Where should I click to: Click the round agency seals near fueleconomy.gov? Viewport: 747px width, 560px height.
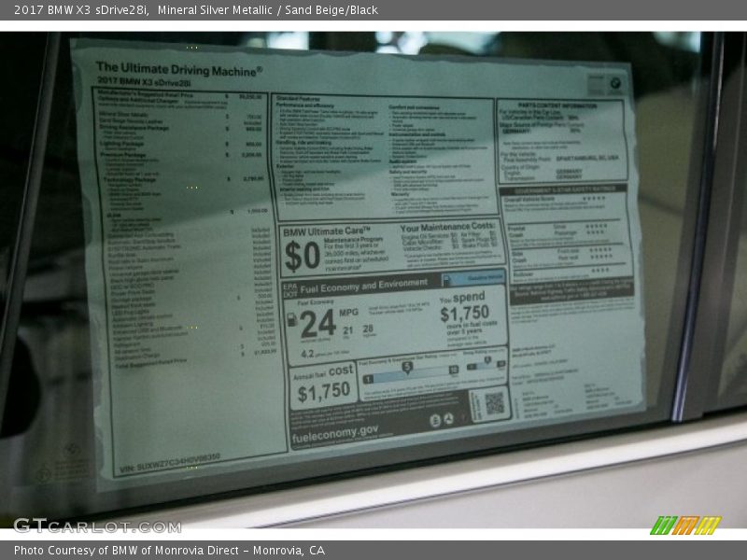pyautogui.click(x=442, y=420)
